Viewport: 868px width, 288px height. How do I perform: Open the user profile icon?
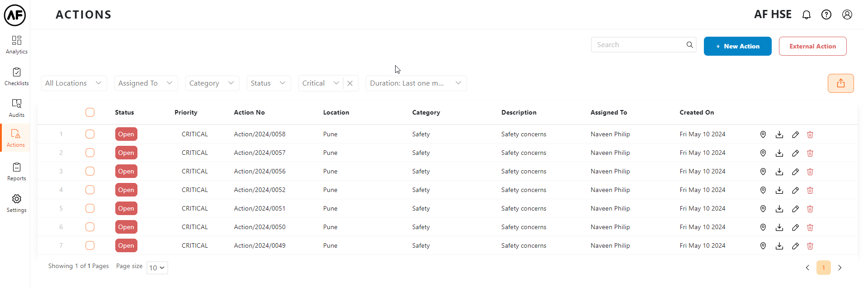[847, 15]
